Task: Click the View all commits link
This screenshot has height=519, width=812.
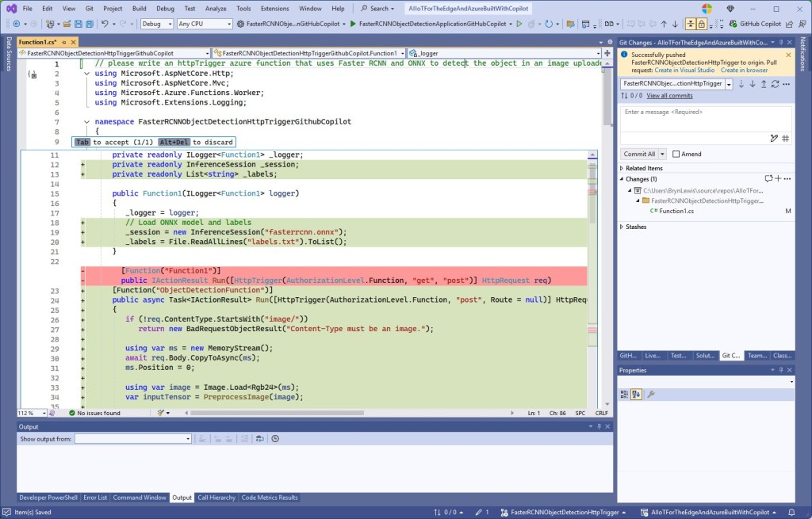Action: click(x=668, y=96)
